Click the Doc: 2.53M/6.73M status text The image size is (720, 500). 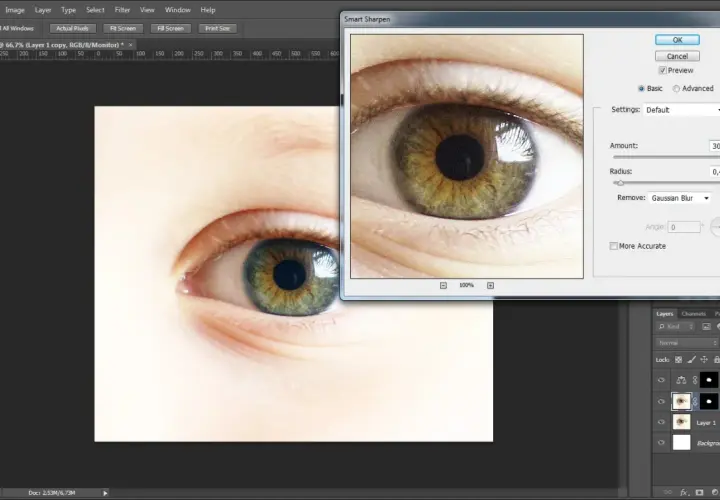click(x=52, y=493)
